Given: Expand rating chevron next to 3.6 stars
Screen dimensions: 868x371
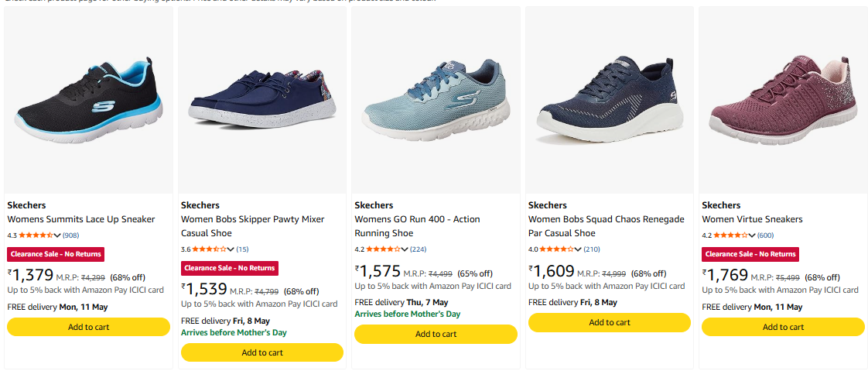Looking at the screenshot, I should tap(231, 249).
